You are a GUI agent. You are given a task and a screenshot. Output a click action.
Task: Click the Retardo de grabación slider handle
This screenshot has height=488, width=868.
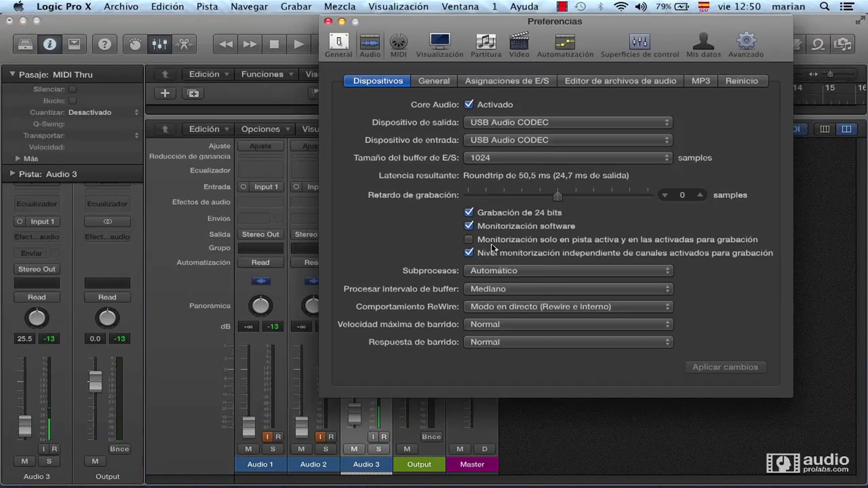pos(557,196)
